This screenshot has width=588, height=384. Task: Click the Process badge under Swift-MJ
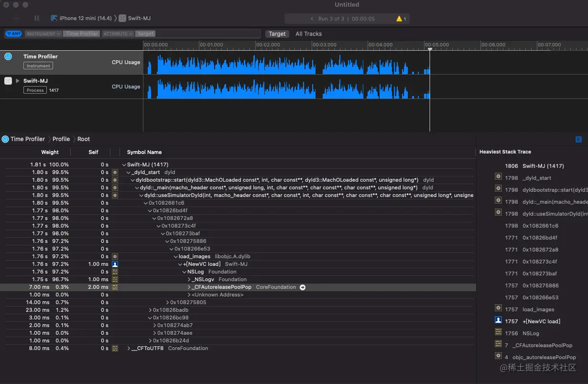click(x=35, y=90)
